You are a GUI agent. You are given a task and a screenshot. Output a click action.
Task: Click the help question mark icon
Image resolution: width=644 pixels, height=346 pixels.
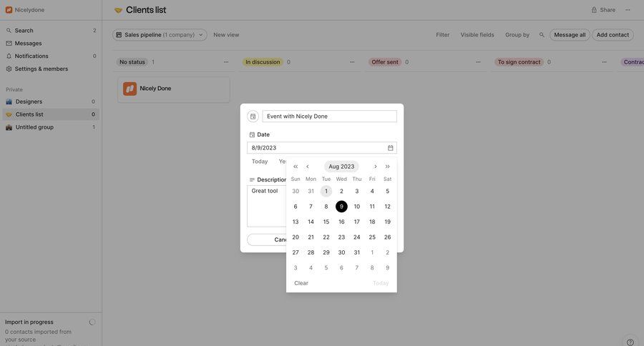[x=630, y=342]
